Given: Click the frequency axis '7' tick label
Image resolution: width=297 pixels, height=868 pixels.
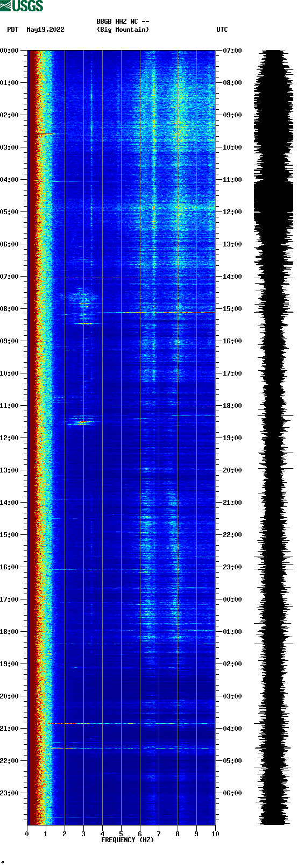Looking at the screenshot, I should click(x=159, y=834).
